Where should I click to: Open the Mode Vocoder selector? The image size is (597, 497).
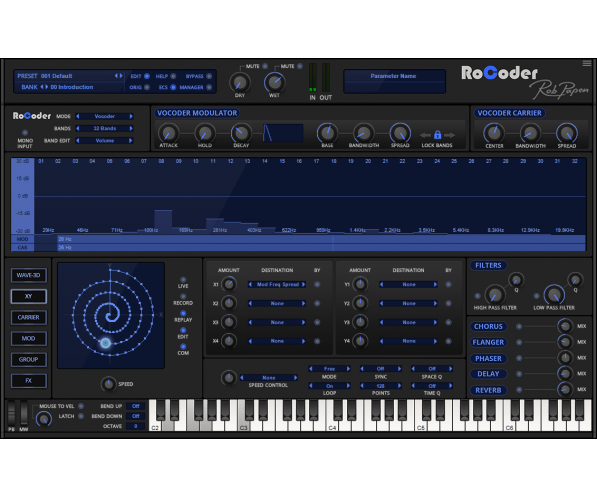(x=105, y=116)
